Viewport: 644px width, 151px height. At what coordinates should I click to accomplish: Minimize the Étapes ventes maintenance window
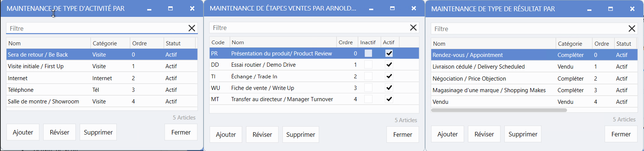[371, 9]
